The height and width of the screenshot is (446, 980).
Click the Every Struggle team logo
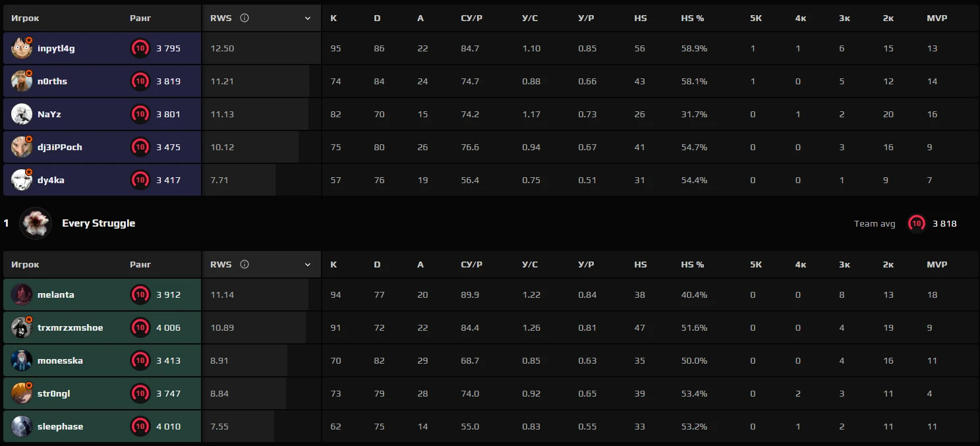[x=36, y=223]
